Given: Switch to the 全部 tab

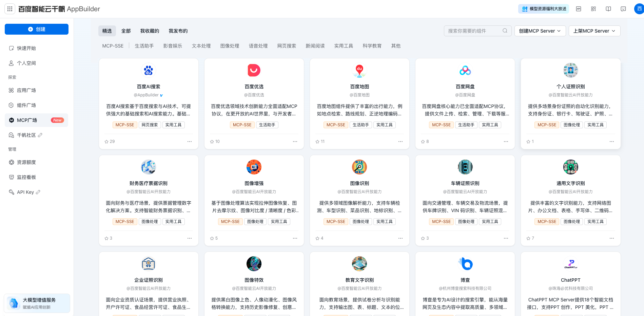Looking at the screenshot, I should pyautogui.click(x=126, y=31).
